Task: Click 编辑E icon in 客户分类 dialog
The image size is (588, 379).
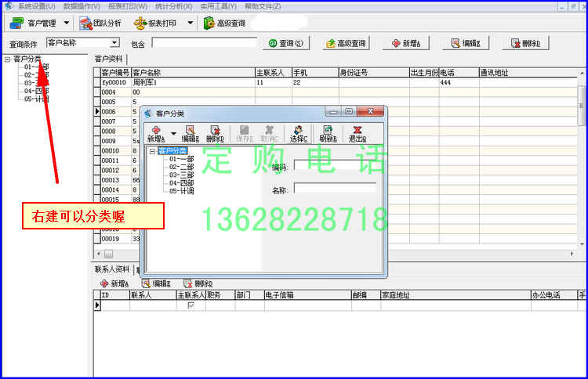Action: pos(191,134)
